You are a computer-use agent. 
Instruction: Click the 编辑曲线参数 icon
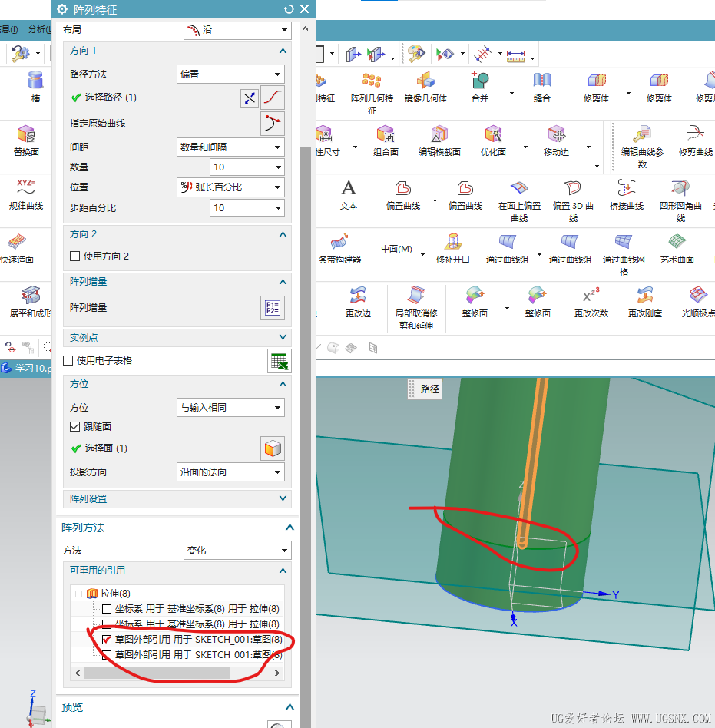[642, 134]
